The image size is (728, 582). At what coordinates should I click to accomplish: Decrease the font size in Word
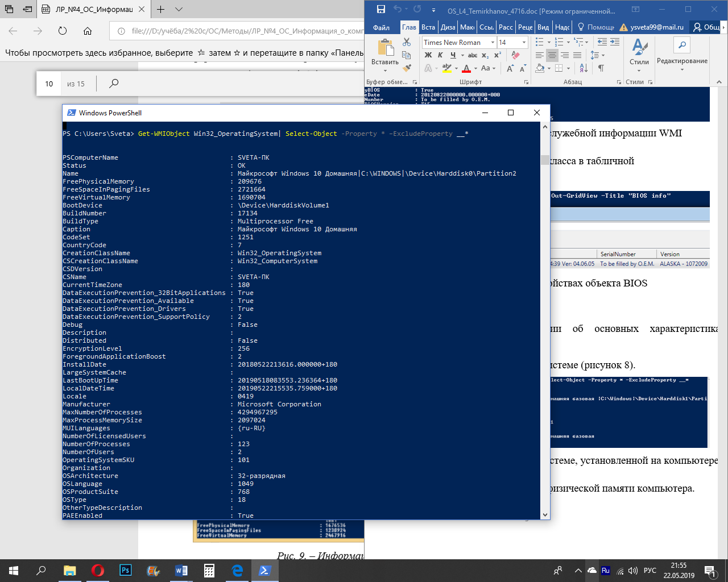523,68
